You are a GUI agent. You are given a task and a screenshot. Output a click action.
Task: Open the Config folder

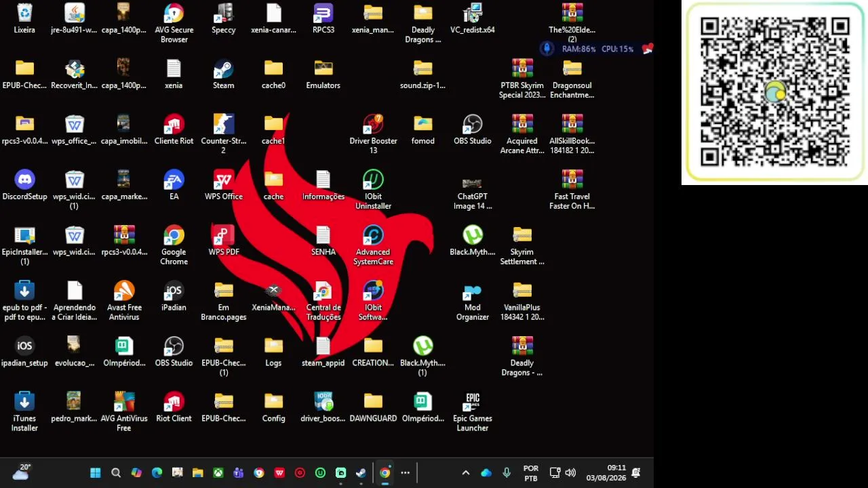273,408
